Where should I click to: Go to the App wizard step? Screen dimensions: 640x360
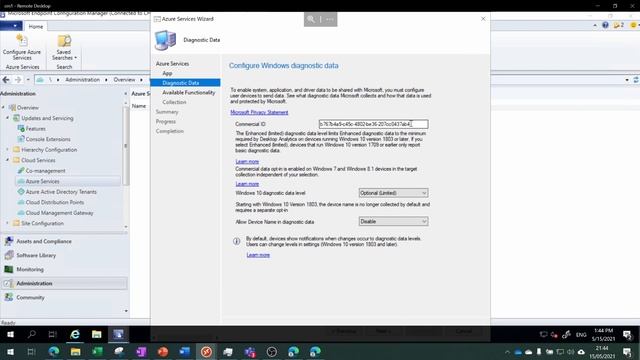(x=167, y=73)
